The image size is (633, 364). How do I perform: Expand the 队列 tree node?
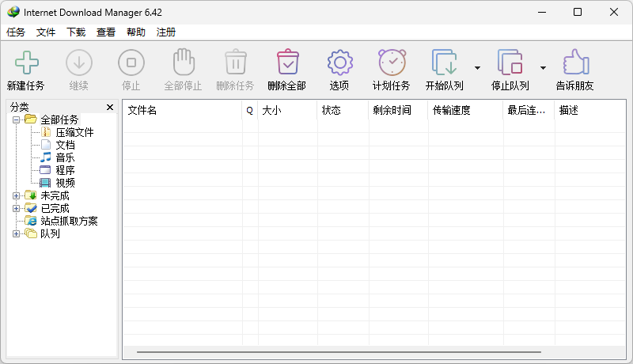16,233
